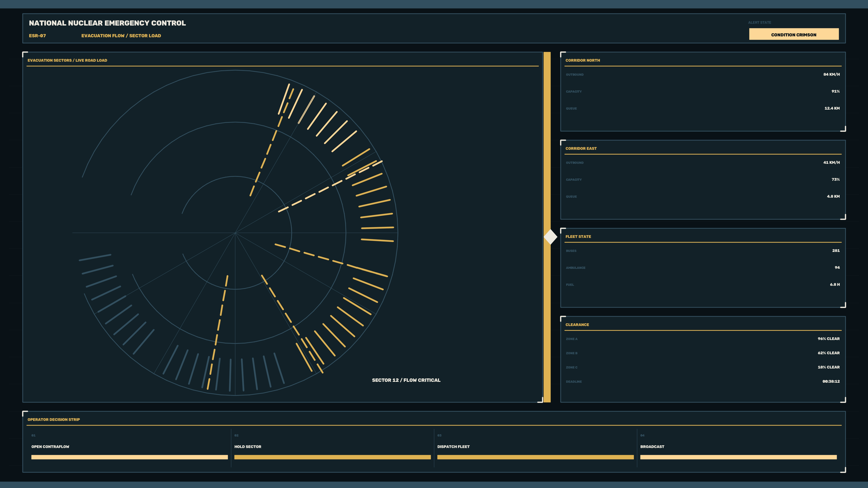Click the FUEL row label
This screenshot has height=488, width=868.
click(570, 285)
